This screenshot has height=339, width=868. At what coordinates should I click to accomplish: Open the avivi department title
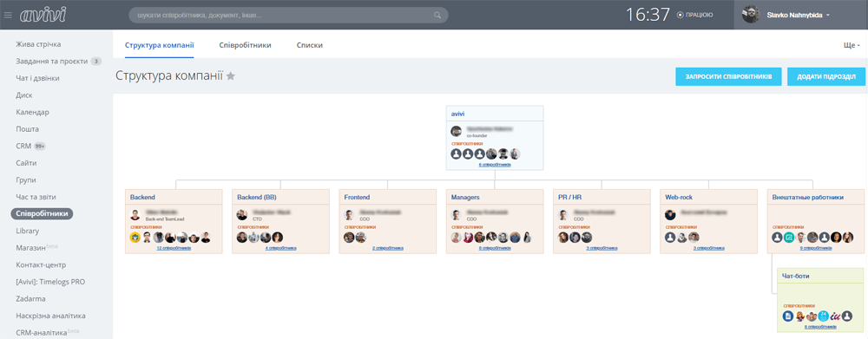[x=457, y=114]
